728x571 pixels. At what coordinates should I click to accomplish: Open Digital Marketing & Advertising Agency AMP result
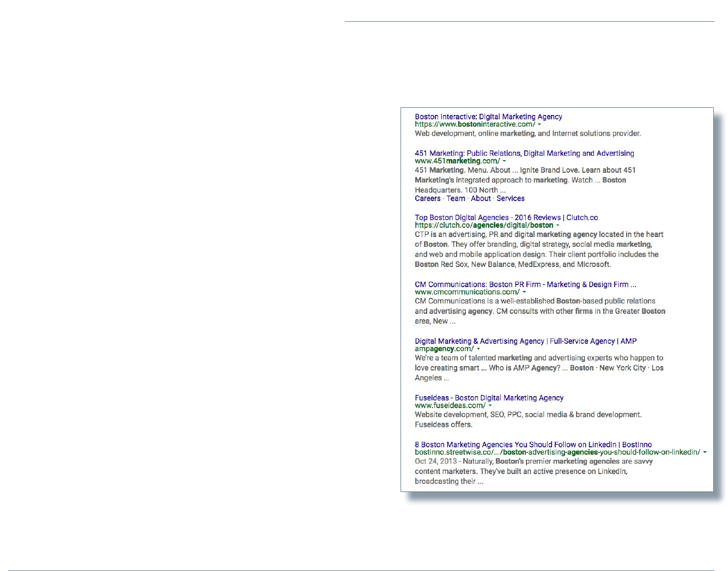coord(526,341)
